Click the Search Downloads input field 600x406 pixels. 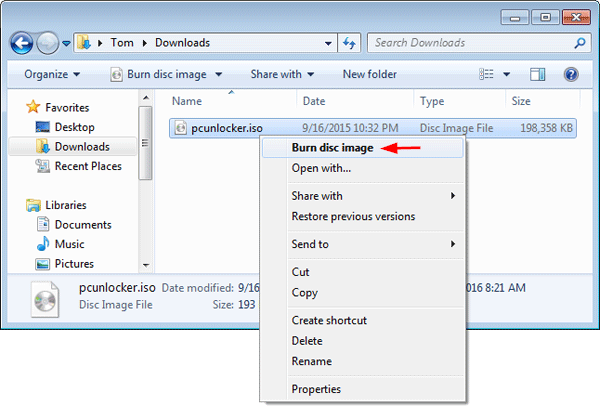pyautogui.click(x=470, y=43)
